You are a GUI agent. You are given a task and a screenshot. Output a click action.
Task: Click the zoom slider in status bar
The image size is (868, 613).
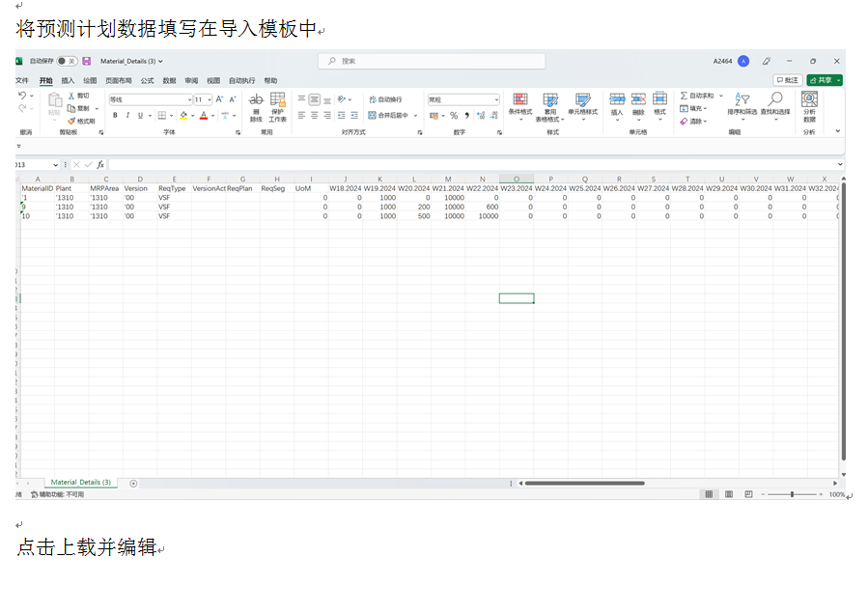pyautogui.click(x=792, y=494)
